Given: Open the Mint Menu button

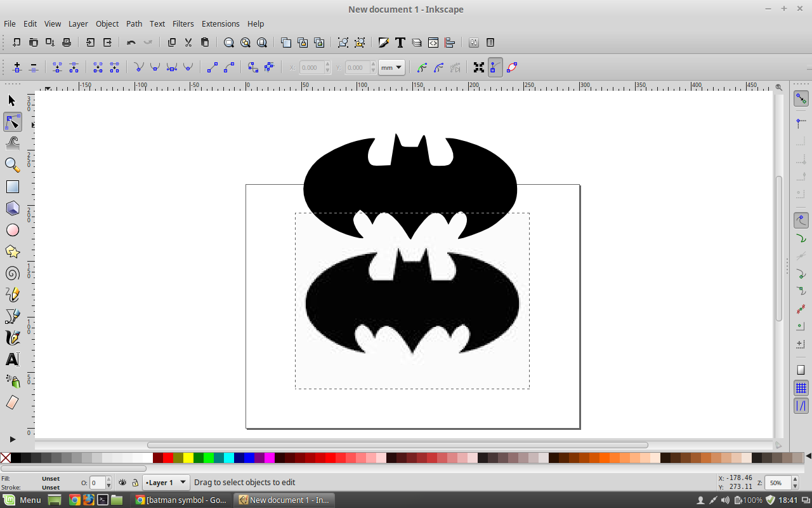Looking at the screenshot, I should point(23,500).
